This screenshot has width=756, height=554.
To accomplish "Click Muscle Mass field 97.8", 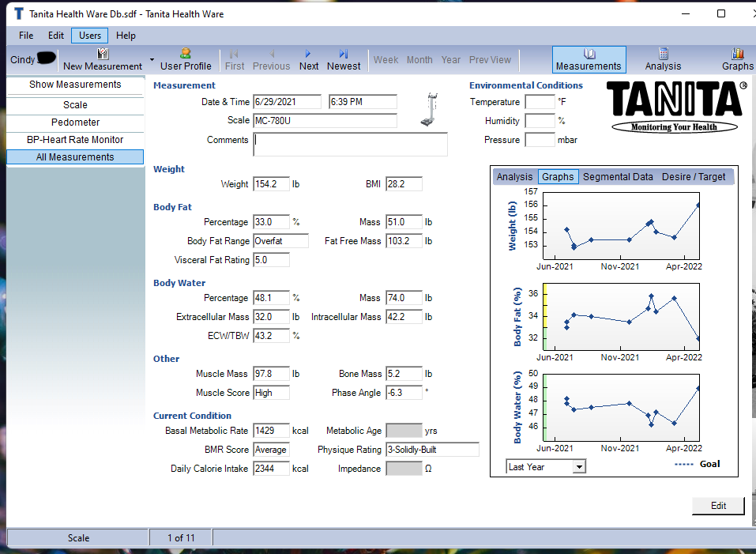I will (271, 374).
